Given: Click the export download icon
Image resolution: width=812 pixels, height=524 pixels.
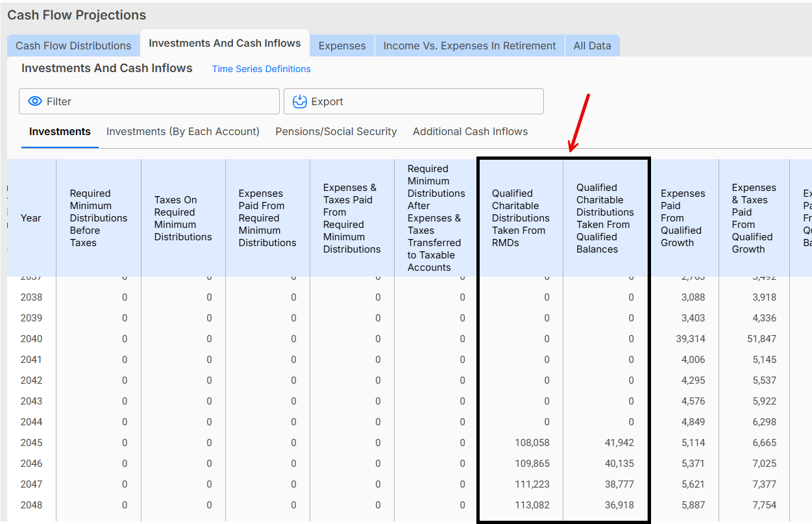Looking at the screenshot, I should (300, 101).
